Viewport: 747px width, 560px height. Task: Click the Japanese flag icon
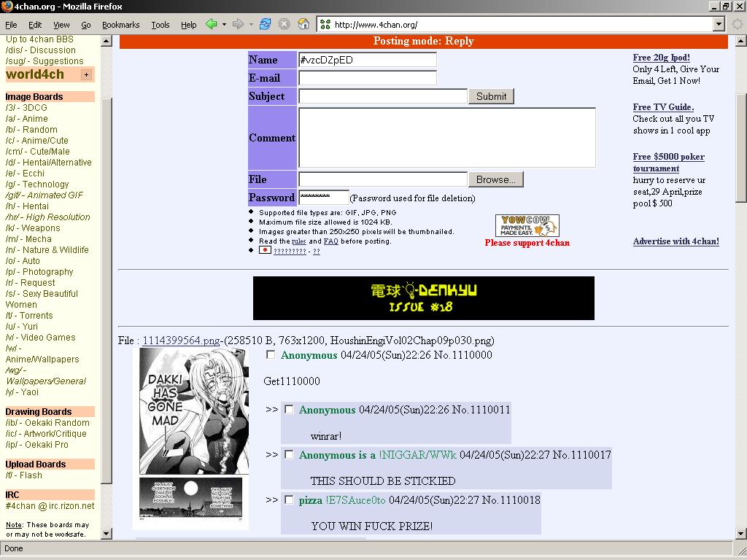[265, 250]
